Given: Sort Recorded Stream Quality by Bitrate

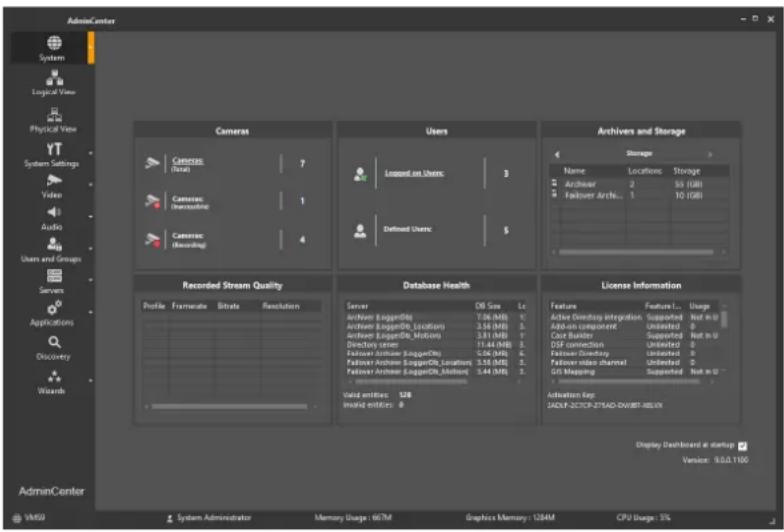Looking at the screenshot, I should click(228, 306).
